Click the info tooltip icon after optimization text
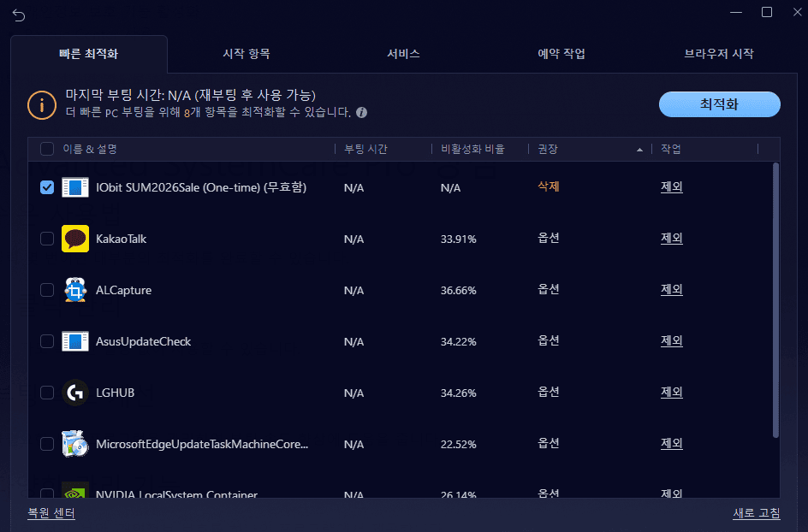This screenshot has height=532, width=808. pyautogui.click(x=362, y=112)
